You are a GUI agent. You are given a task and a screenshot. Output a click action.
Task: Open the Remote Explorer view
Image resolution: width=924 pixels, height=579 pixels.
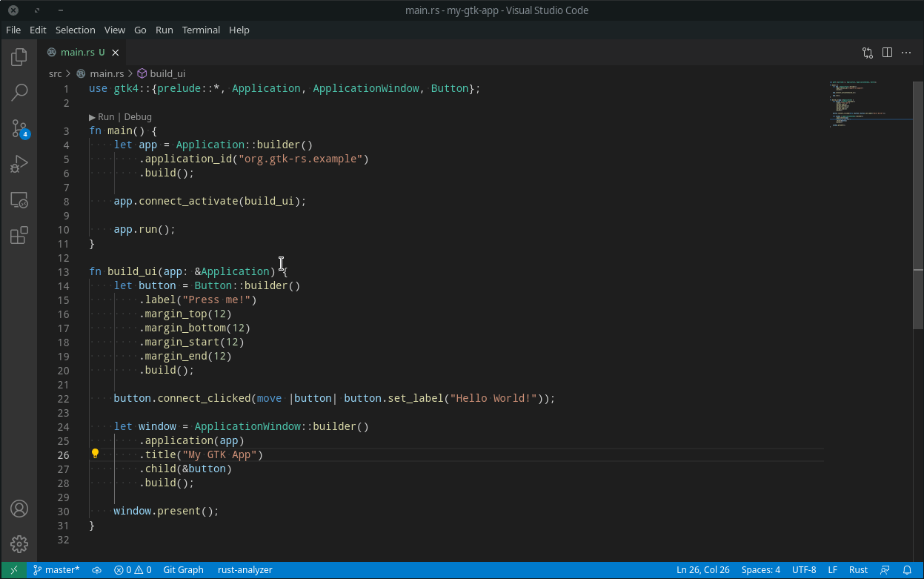pos(19,199)
